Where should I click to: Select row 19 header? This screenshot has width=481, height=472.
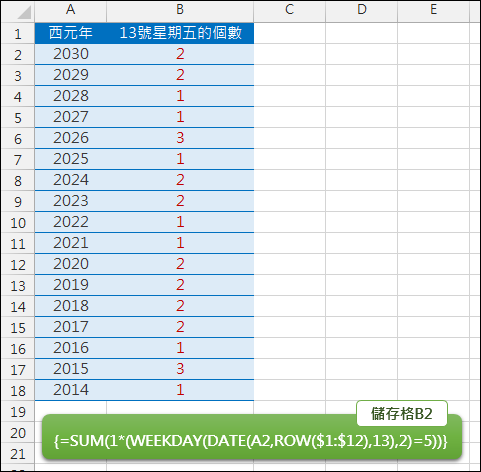18,412
